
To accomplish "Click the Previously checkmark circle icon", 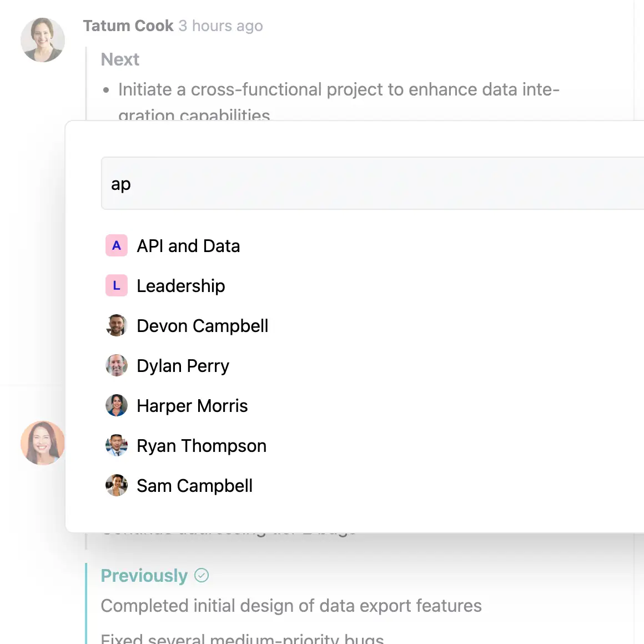I will tap(202, 575).
